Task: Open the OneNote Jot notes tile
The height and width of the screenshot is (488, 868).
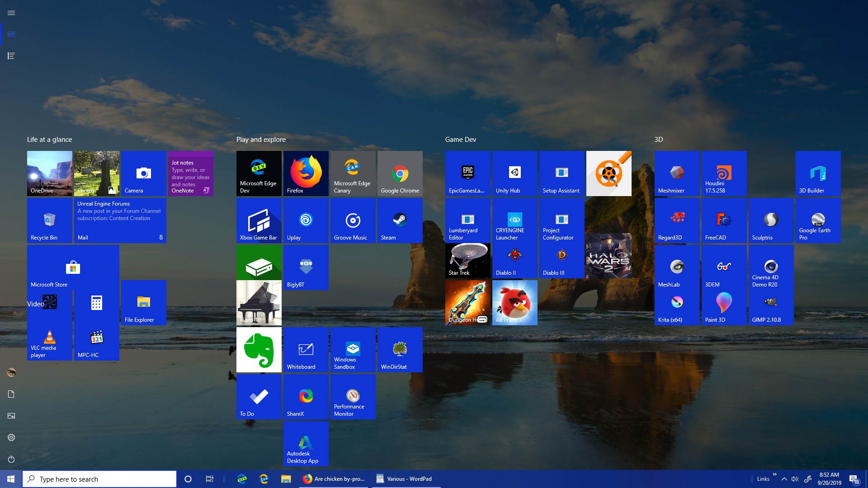Action: pyautogui.click(x=190, y=174)
